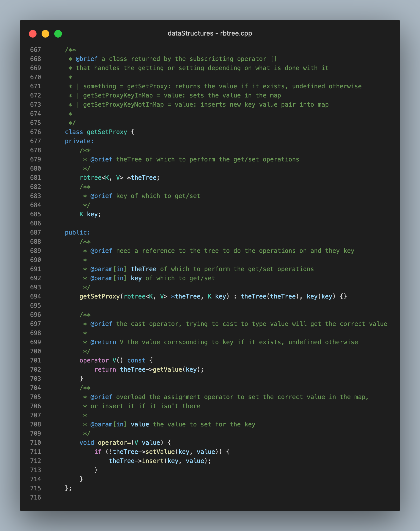The image size is (420, 531).
Task: Click the yellow minimize traffic light
Action: pyautogui.click(x=45, y=33)
